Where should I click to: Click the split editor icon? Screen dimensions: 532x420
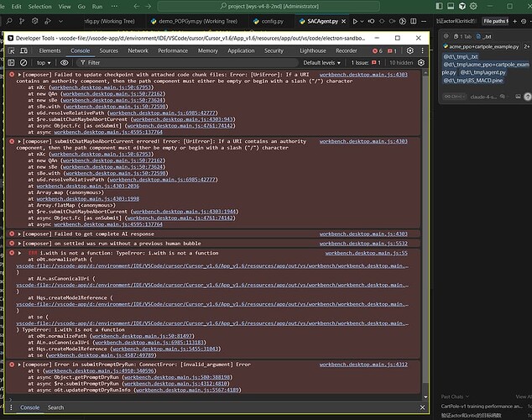(413, 21)
